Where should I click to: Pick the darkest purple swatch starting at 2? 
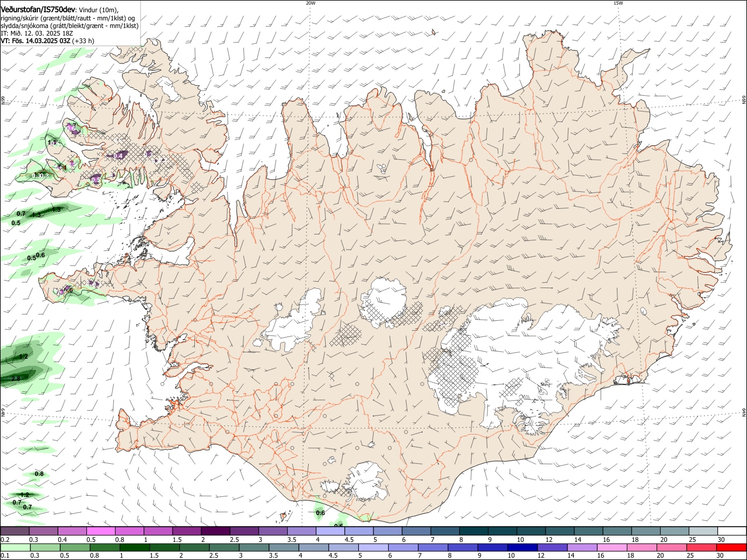click(x=215, y=531)
